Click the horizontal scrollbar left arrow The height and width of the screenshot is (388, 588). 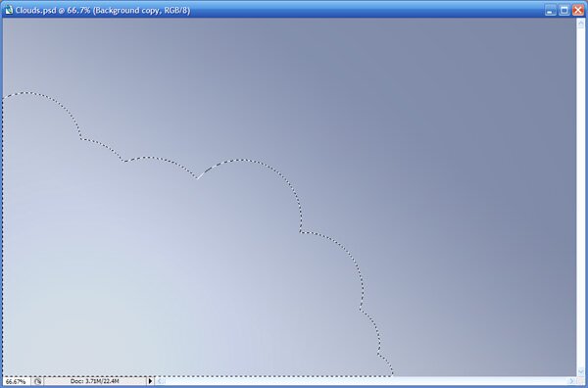159,381
